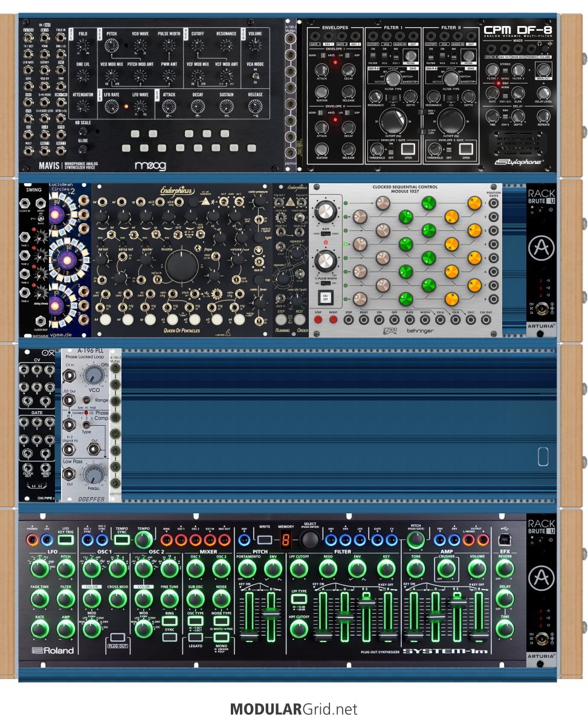
Task: Click the Volume knob on the Mavis module
Action: (255, 45)
